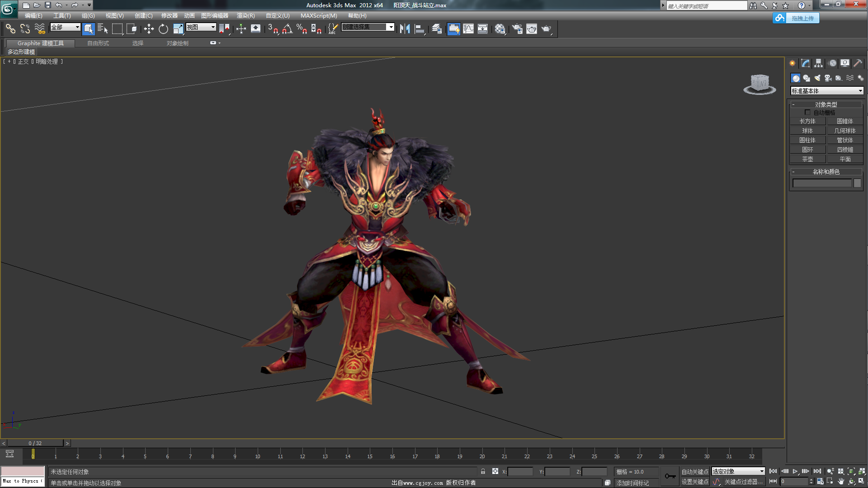Toggle the Window/Crossing selection mode
Viewport: 868px width, 488px height.
pyautogui.click(x=132, y=29)
